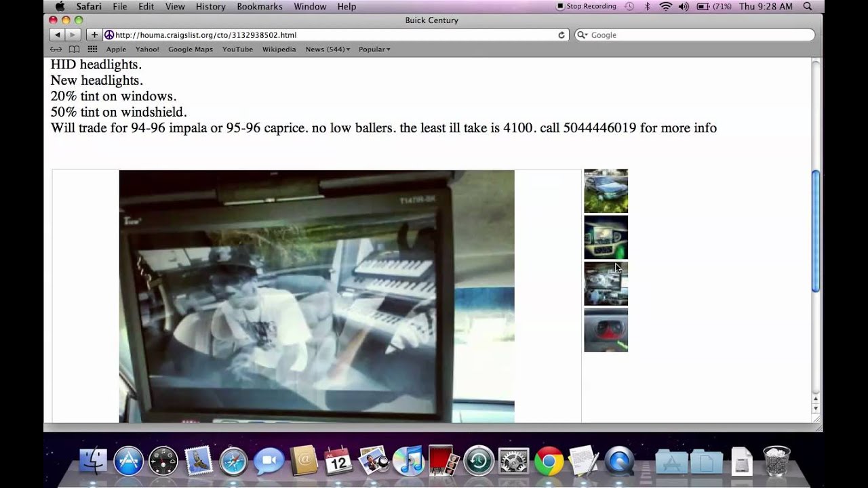Viewport: 868px width, 488px height.
Task: Click the Google search field
Action: tap(694, 35)
